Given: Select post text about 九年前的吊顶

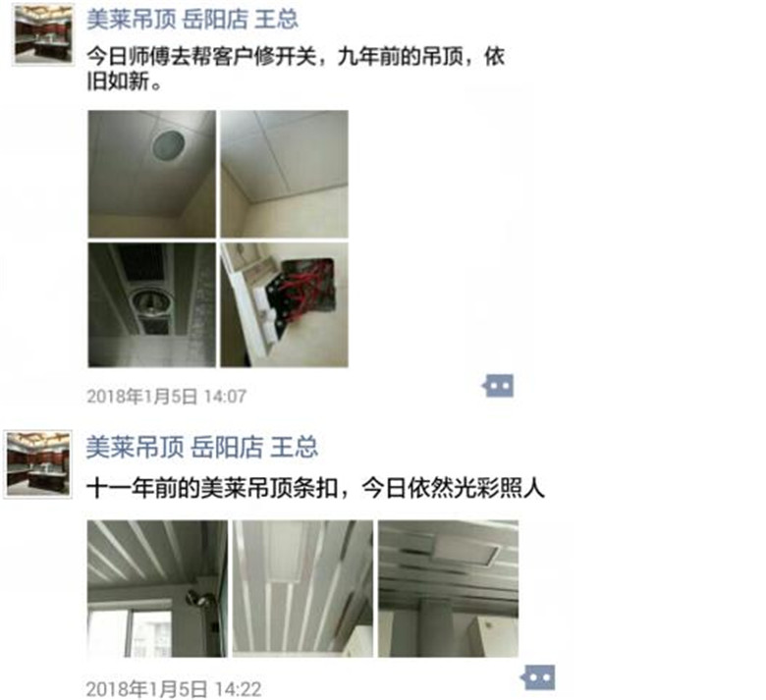Looking at the screenshot, I should pyautogui.click(x=296, y=69).
